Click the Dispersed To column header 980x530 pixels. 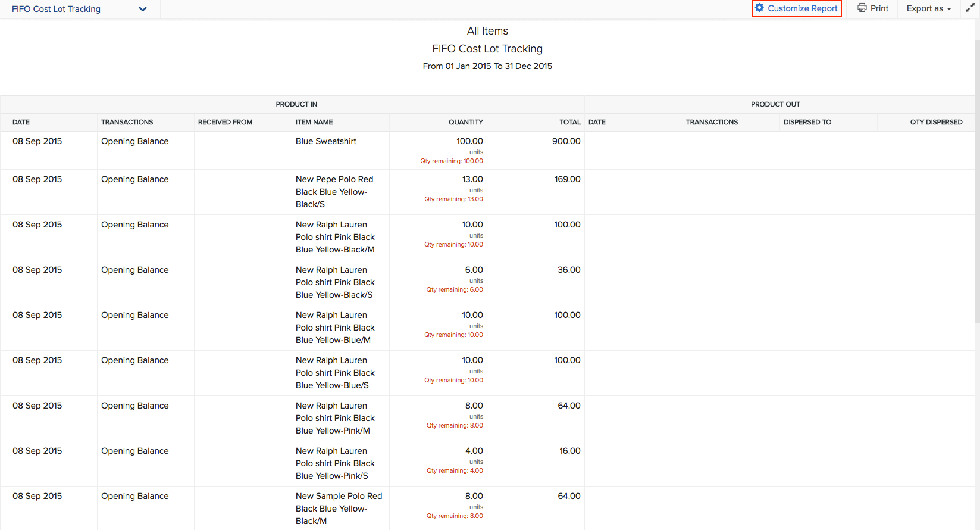(x=807, y=122)
